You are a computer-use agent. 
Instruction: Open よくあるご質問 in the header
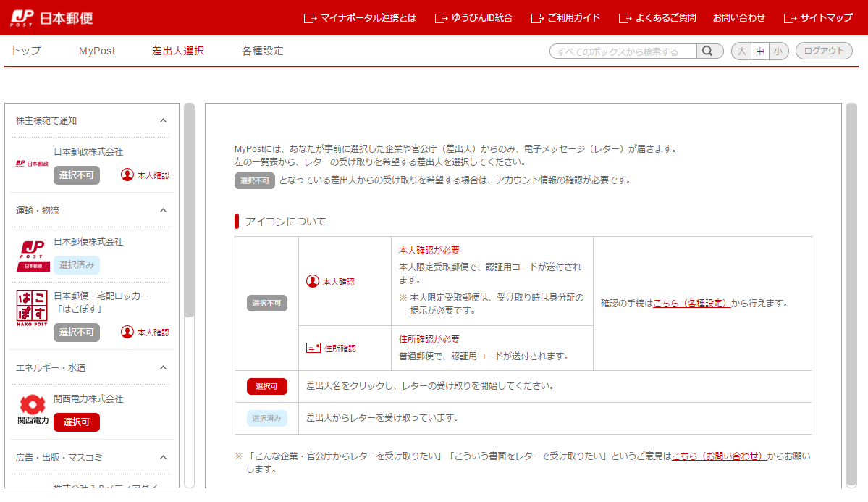coord(665,18)
